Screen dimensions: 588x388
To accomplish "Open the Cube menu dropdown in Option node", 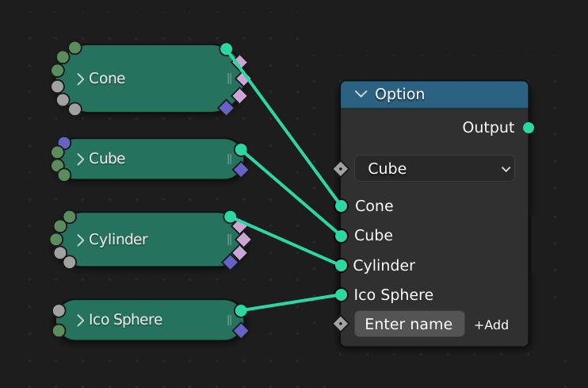I will point(434,169).
